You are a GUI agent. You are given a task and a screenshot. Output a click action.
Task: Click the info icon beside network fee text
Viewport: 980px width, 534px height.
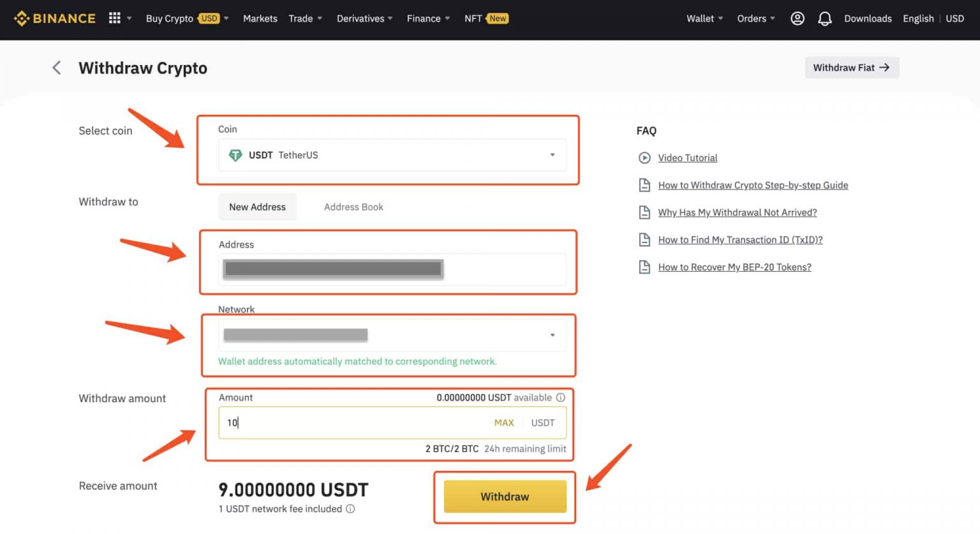(350, 509)
